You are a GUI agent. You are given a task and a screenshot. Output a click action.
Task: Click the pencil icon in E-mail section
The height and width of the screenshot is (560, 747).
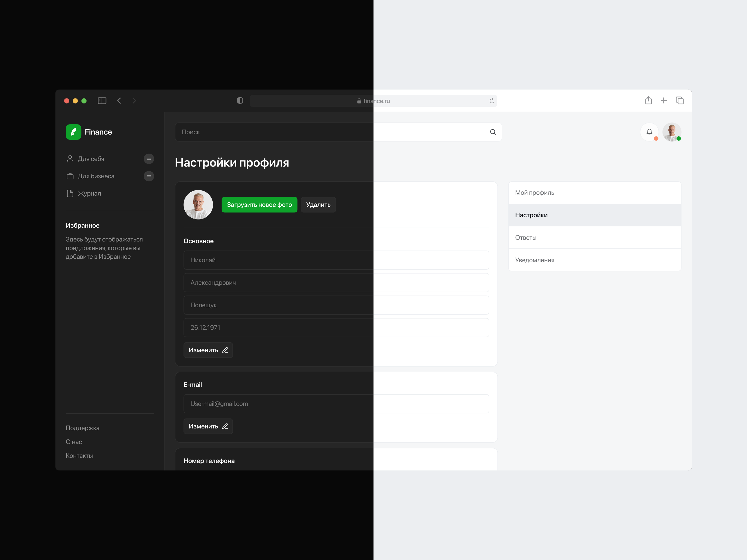point(225,426)
